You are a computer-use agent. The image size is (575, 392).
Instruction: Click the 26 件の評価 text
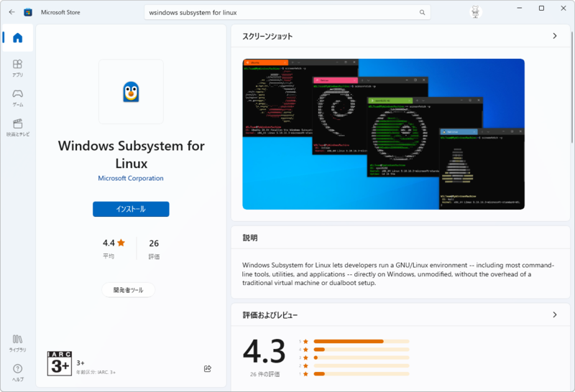click(264, 375)
